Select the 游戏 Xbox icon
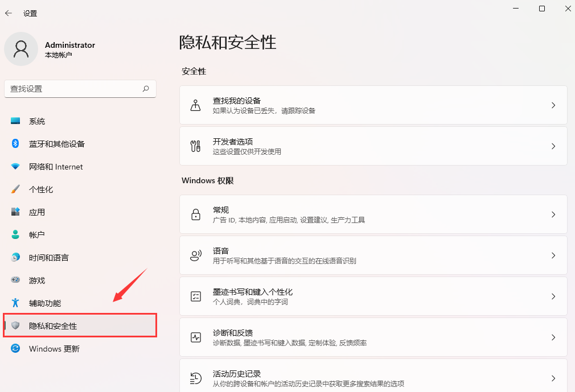575x392 pixels. [16, 280]
